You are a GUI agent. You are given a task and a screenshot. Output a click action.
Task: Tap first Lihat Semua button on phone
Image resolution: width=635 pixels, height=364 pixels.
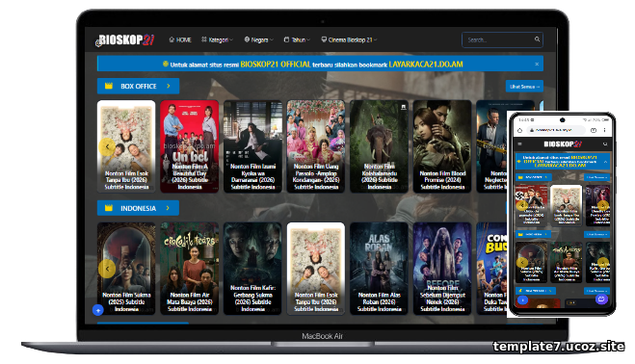(x=596, y=177)
